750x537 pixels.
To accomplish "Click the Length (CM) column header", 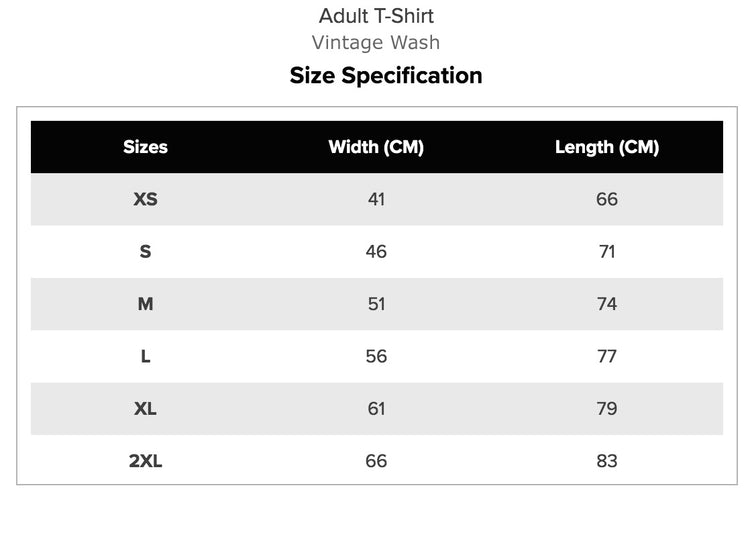I will [x=607, y=147].
